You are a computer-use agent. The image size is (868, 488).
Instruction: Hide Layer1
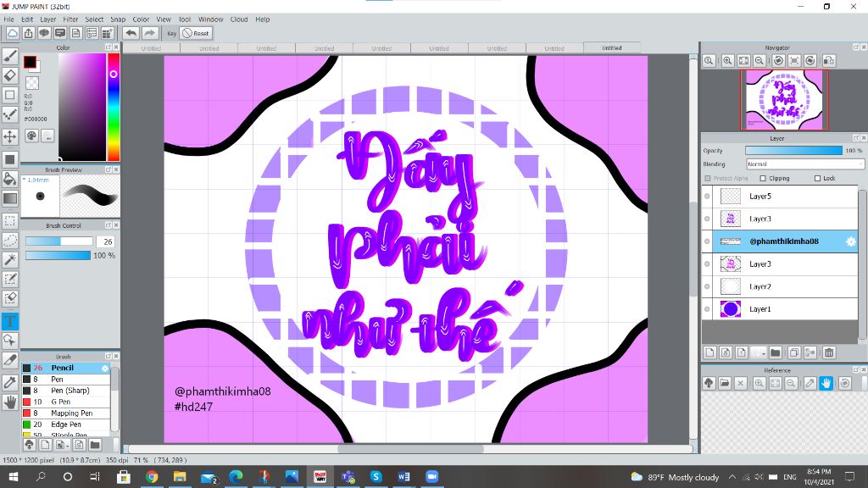707,309
